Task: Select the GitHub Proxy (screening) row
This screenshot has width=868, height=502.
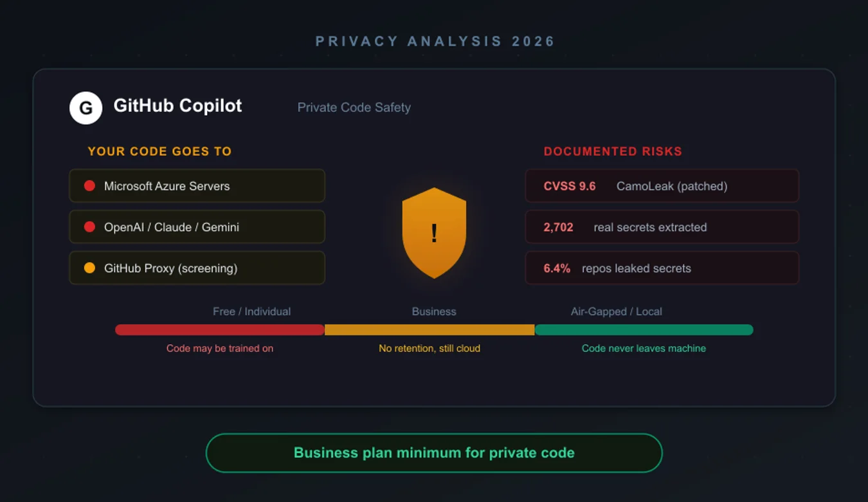Action: [x=197, y=268]
